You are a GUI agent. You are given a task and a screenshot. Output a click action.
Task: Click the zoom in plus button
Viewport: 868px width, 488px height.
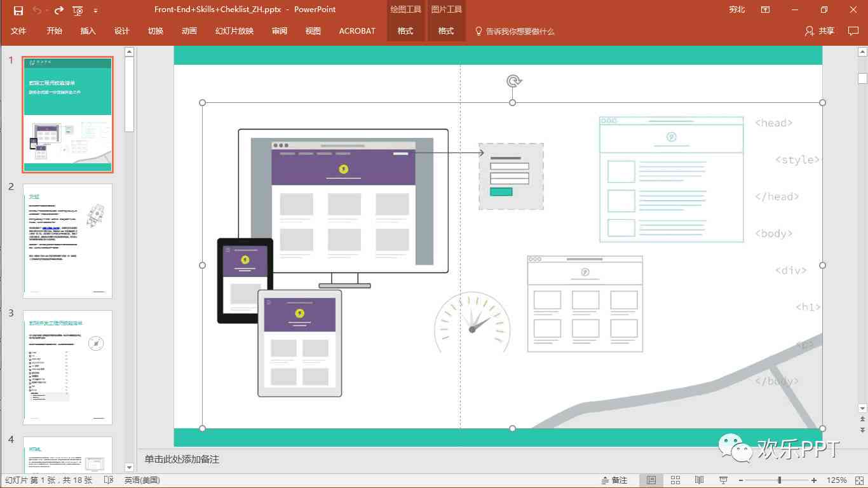(x=814, y=480)
